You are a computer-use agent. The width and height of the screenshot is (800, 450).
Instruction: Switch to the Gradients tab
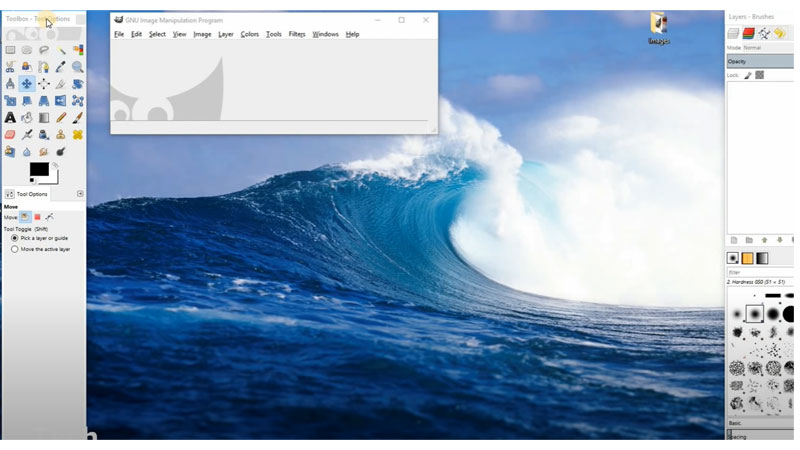tap(762, 258)
